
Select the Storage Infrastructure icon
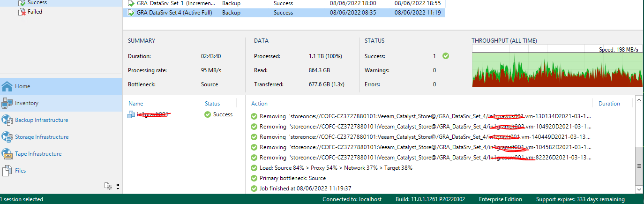(7, 137)
